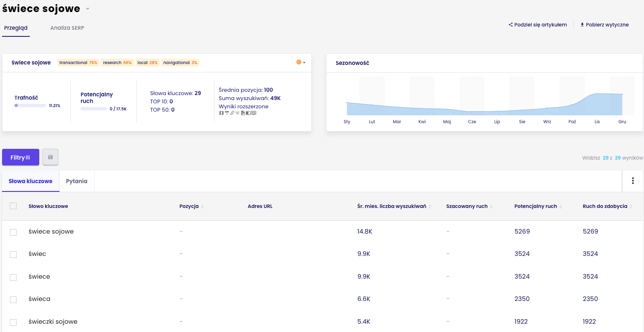Open the Filtry filters button
Screen dimensions: 644x332
coord(21,157)
